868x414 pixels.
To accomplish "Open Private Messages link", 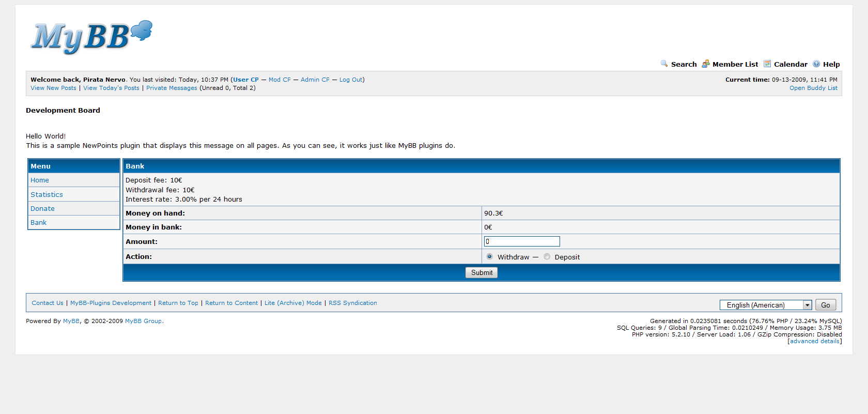I will (172, 88).
